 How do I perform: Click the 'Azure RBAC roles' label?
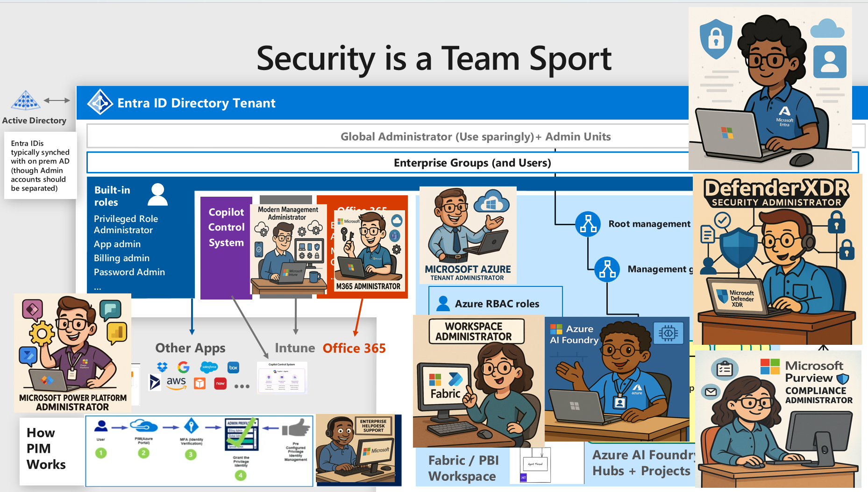(x=497, y=304)
